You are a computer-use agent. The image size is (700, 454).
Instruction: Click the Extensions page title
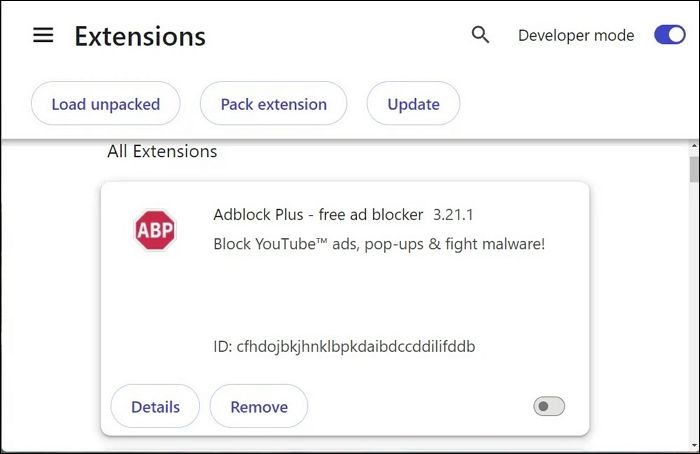pos(140,37)
